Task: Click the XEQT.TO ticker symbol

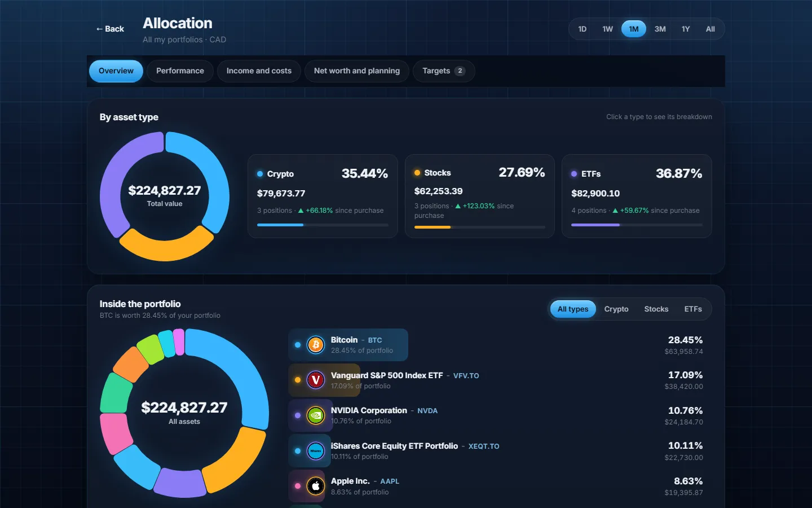Action: (x=484, y=446)
